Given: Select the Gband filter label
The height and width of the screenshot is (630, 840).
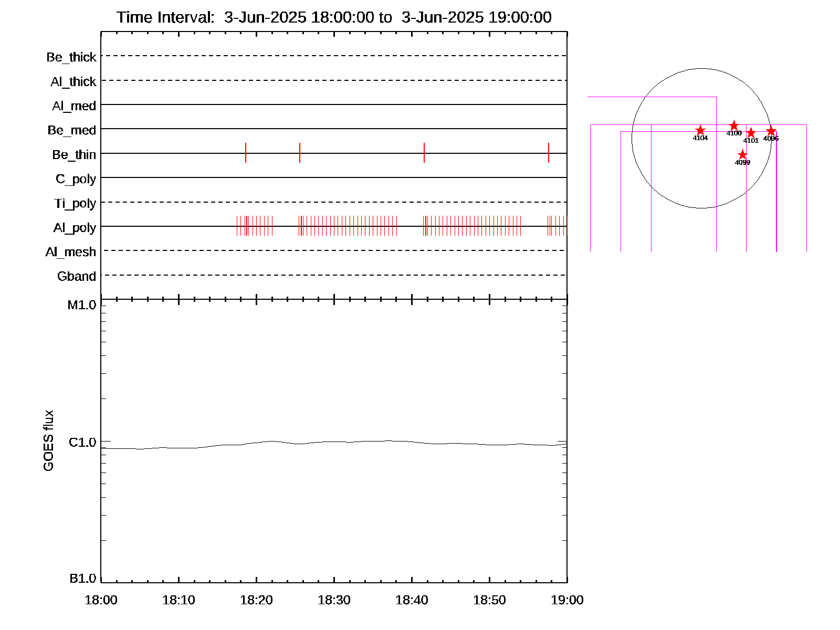Looking at the screenshot, I should [77, 277].
